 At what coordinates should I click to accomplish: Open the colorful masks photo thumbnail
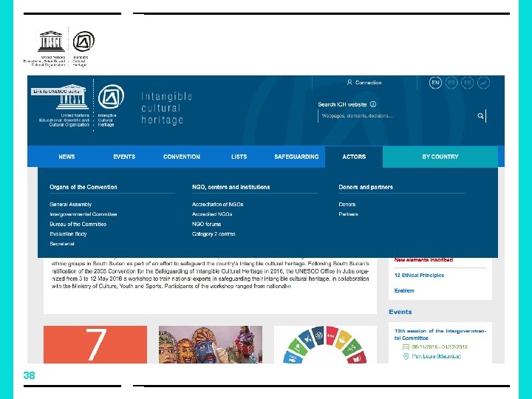coord(211,344)
